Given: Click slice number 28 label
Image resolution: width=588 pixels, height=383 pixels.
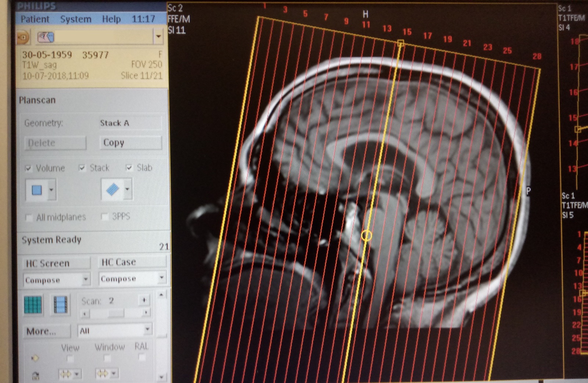Looking at the screenshot, I should [x=537, y=57].
